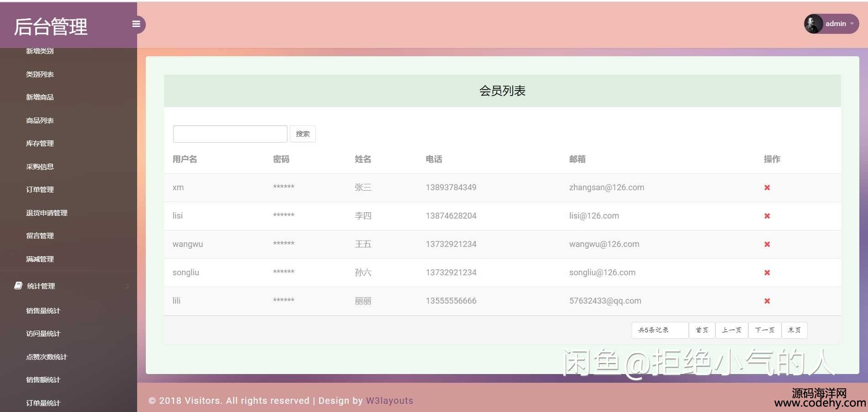
Task: Delete the lili member with red X
Action: click(x=767, y=301)
